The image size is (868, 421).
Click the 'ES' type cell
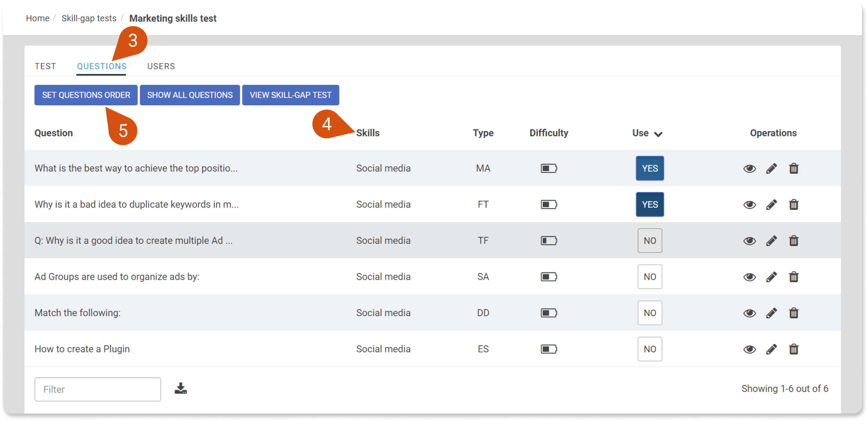pyautogui.click(x=483, y=349)
